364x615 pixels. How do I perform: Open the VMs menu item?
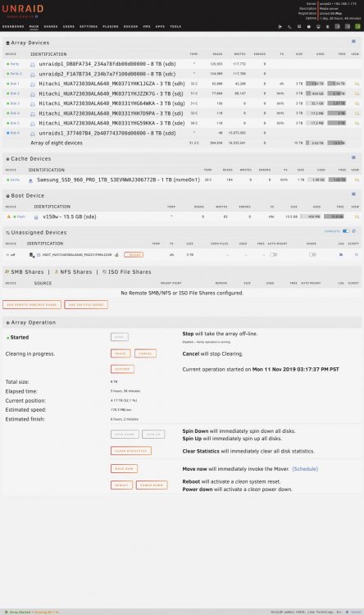147,27
